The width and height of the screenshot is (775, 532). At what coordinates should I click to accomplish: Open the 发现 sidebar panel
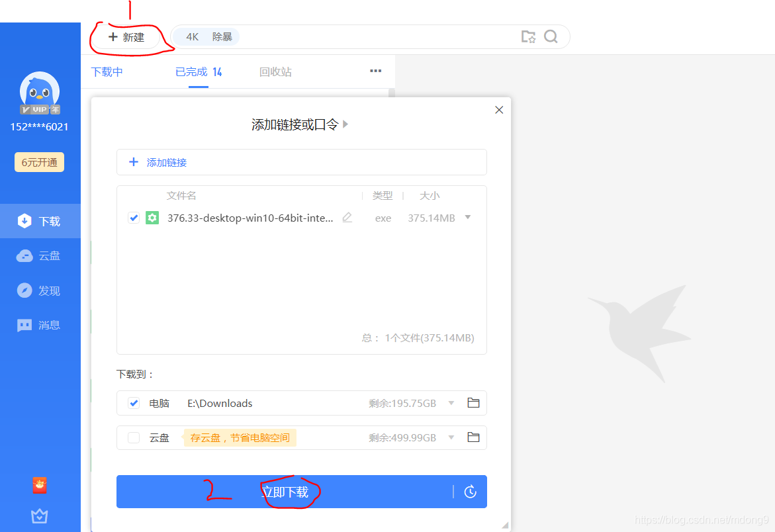click(x=40, y=290)
